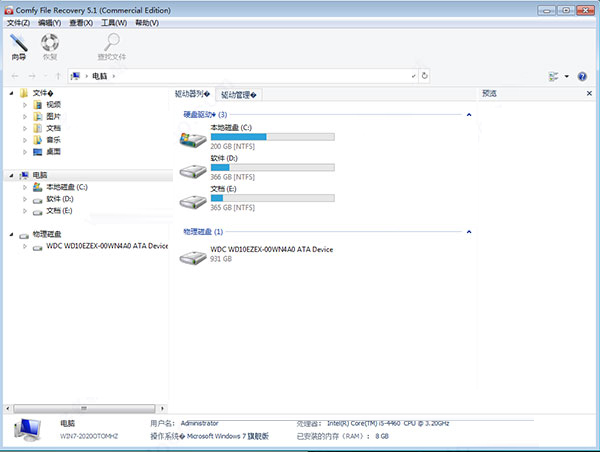Open the 编辑(Y) menu
The width and height of the screenshot is (600, 452).
[x=49, y=23]
